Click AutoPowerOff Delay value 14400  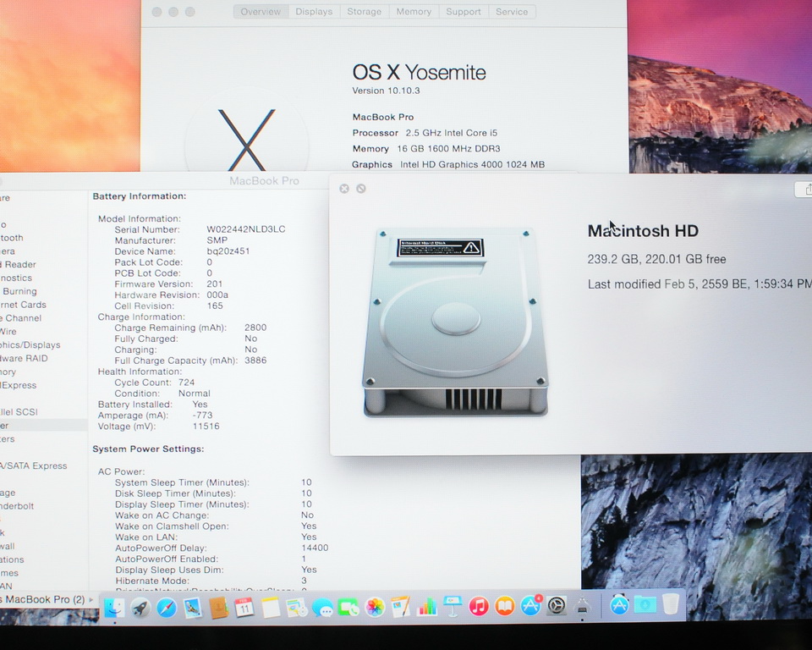315,548
